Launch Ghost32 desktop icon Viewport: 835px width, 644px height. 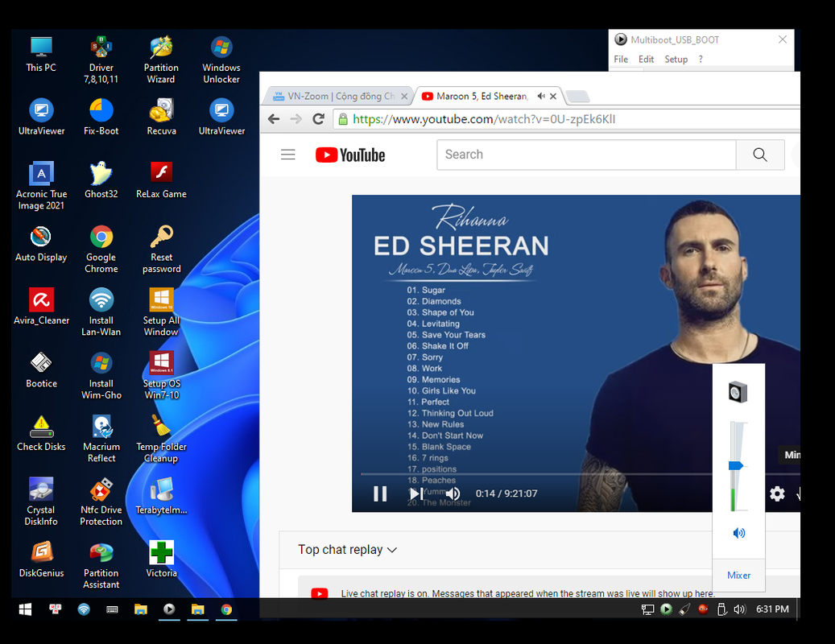(x=101, y=180)
